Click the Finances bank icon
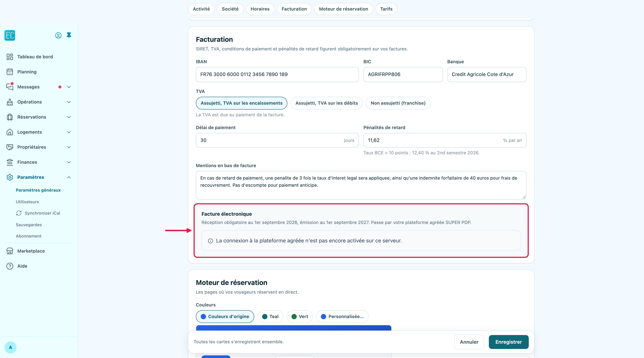Image resolution: width=644 pixels, height=358 pixels. click(10, 162)
